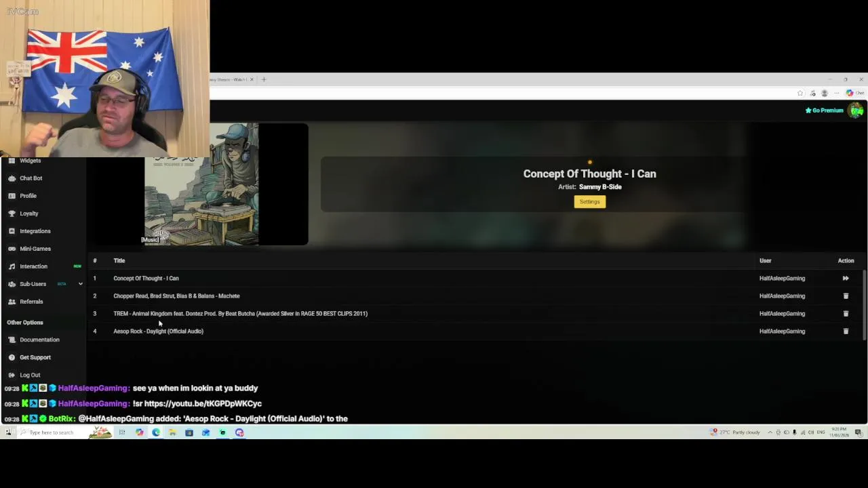
Task: Delete Chopper Read Machete from queue
Action: coord(846,296)
